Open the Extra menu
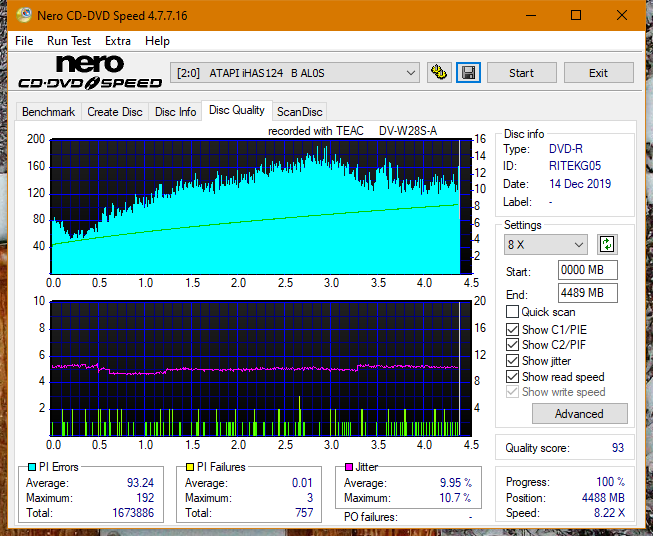 tap(118, 41)
